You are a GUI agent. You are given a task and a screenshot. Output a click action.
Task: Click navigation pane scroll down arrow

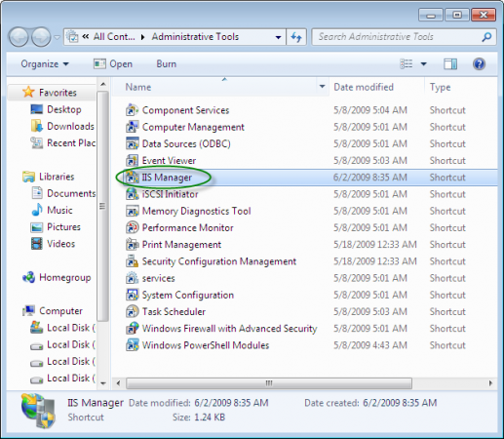pyautogui.click(x=103, y=383)
